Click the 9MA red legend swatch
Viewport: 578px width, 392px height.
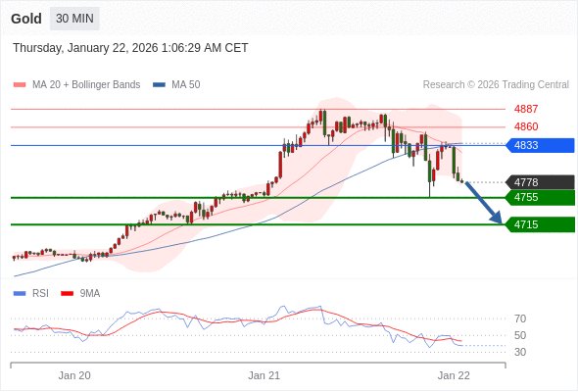coord(67,294)
